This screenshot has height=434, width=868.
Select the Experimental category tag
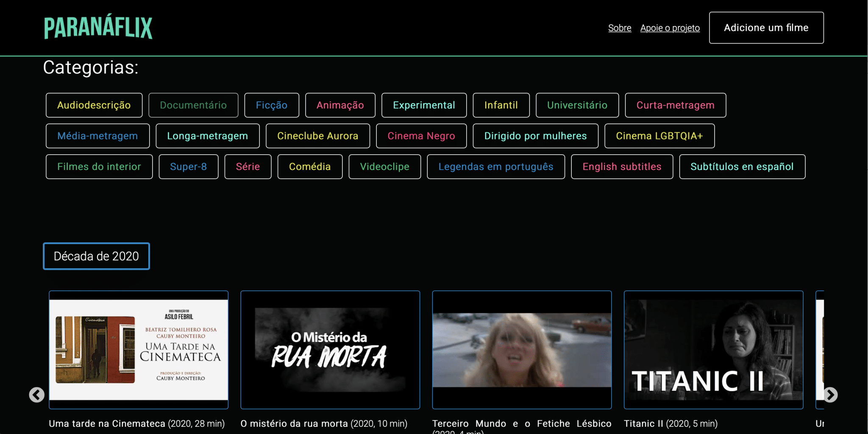tap(424, 105)
